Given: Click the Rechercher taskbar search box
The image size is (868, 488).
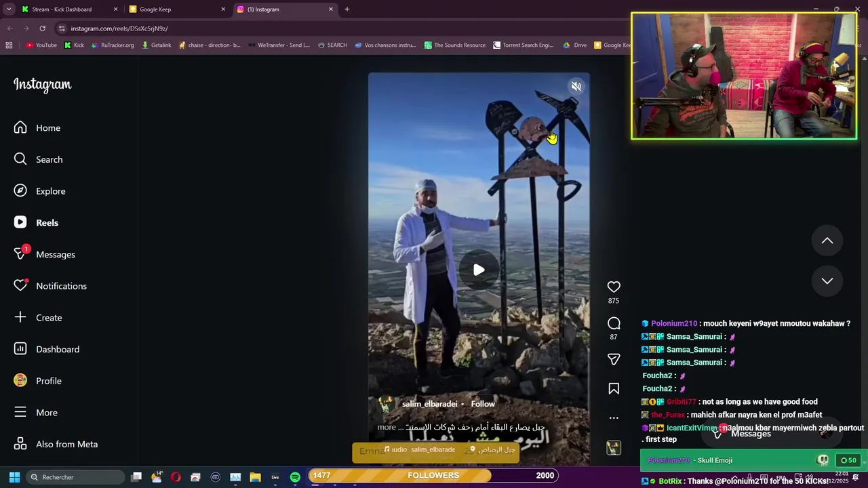Looking at the screenshot, I should click(x=75, y=477).
